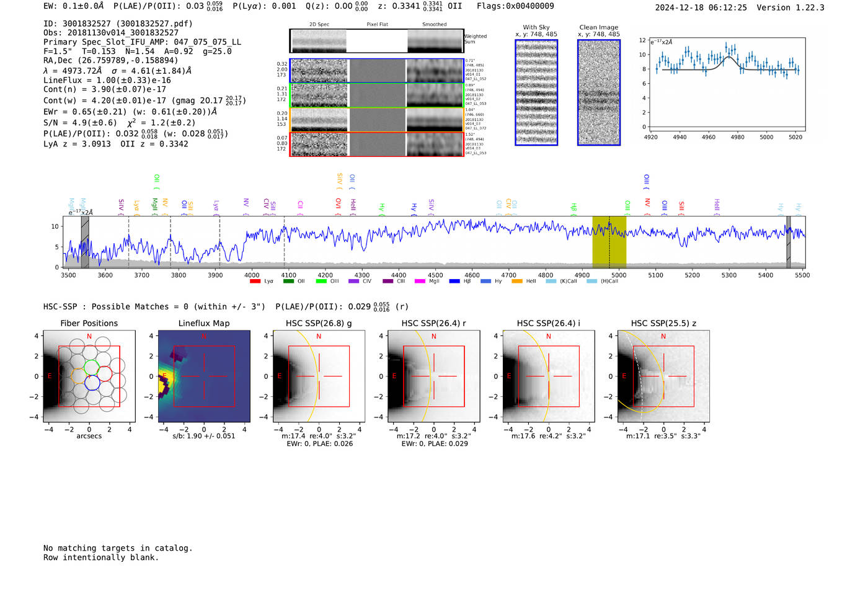Click the yellow highlighted band in full spectrum

point(609,242)
